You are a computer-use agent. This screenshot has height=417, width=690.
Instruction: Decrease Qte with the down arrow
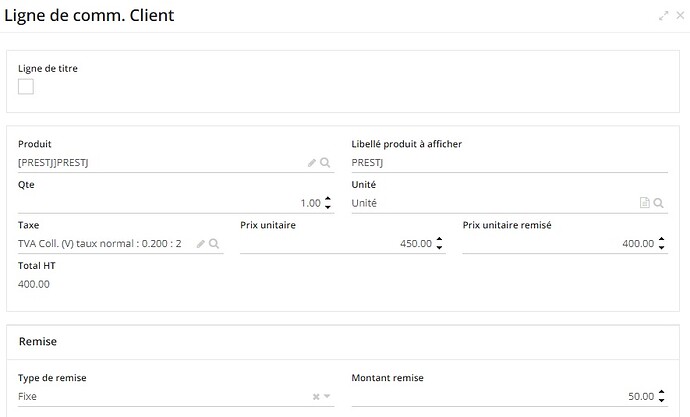click(328, 207)
